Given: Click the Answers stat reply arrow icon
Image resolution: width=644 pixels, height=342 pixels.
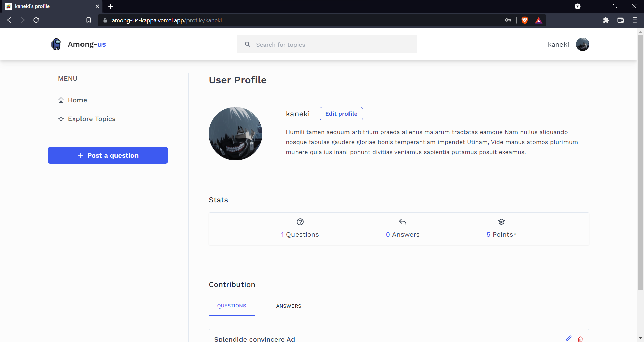Looking at the screenshot, I should pyautogui.click(x=402, y=222).
